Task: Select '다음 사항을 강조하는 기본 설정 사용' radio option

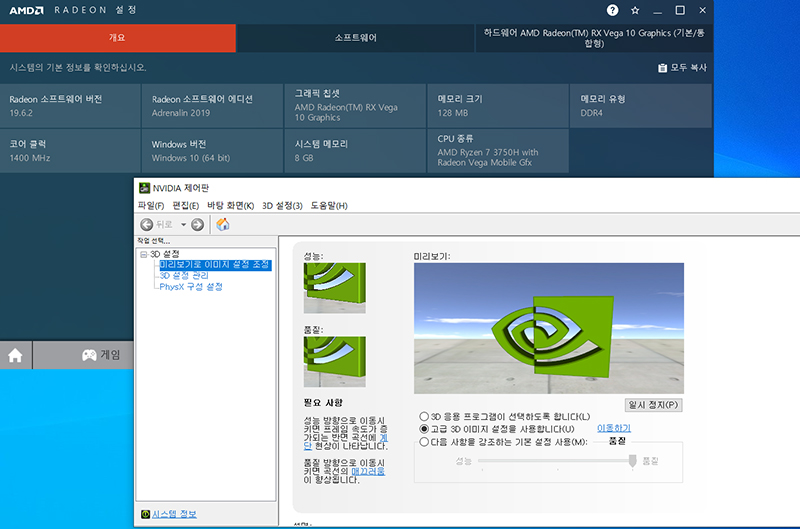Action: tap(425, 441)
